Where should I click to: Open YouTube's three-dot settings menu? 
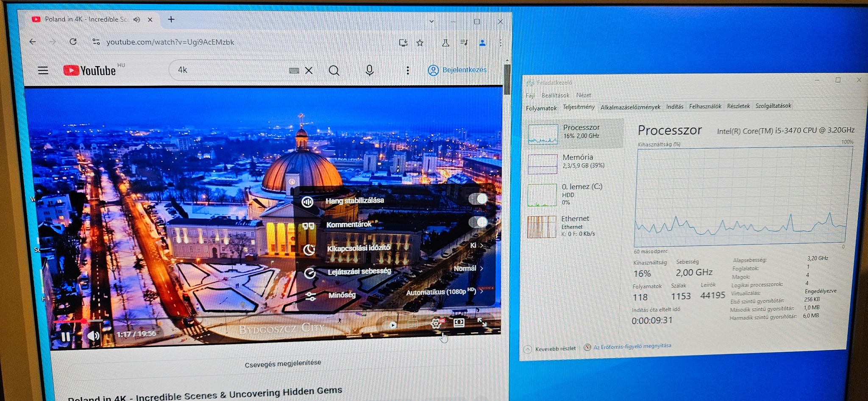pyautogui.click(x=408, y=70)
